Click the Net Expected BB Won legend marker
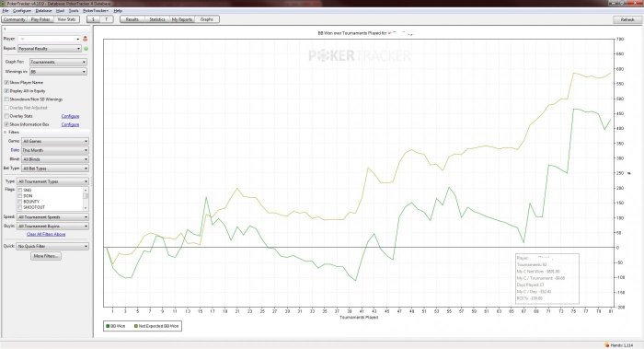The width and height of the screenshot is (644, 349). click(x=136, y=326)
